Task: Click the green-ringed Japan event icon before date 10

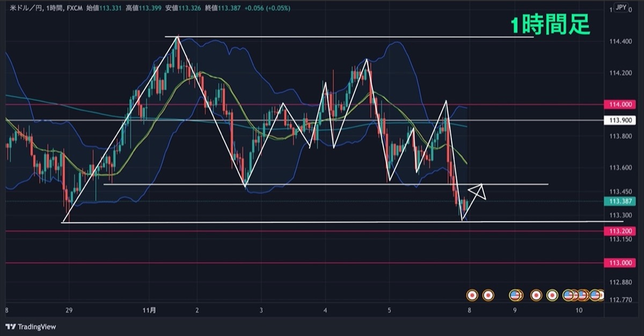Action: [552, 295]
